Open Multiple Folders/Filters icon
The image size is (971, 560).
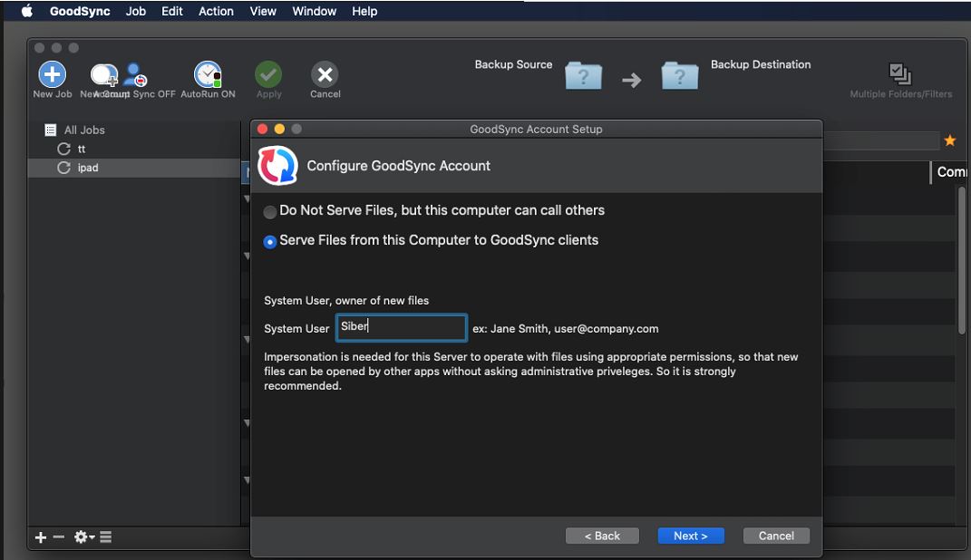[x=900, y=74]
